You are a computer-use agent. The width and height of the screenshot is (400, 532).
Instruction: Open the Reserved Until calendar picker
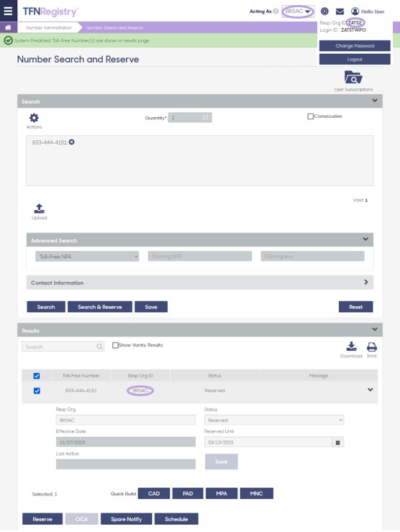click(x=338, y=442)
